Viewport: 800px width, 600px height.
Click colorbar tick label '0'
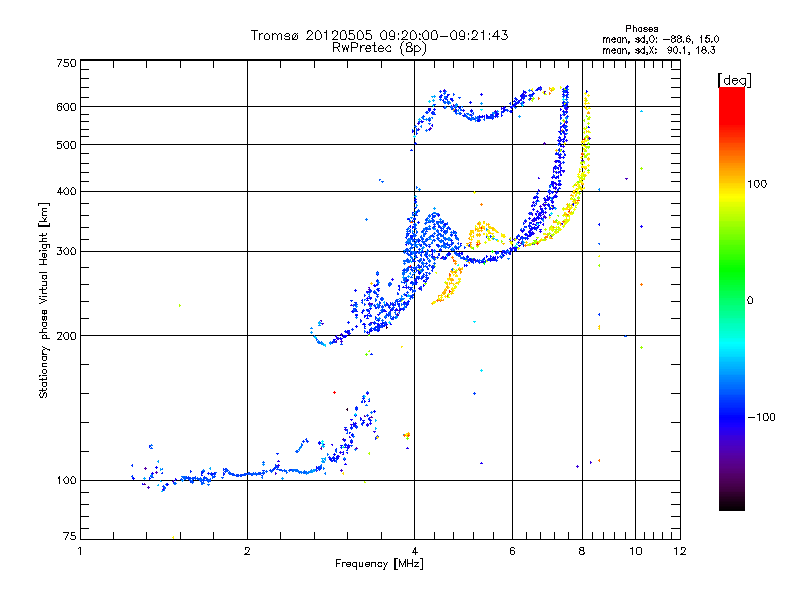750,301
